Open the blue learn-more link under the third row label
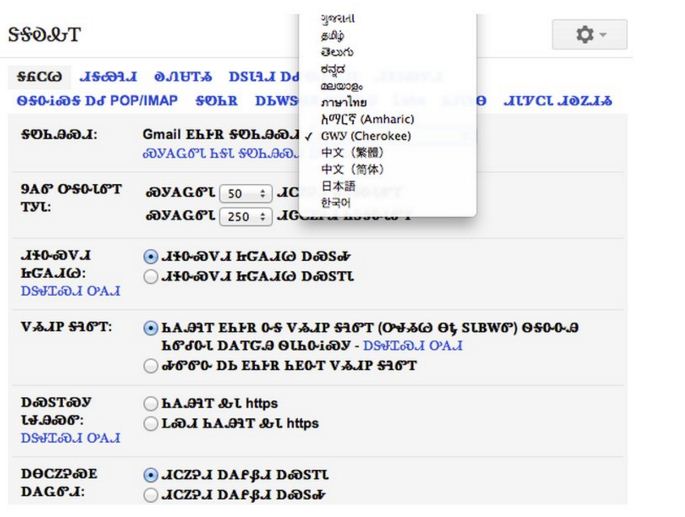 click(x=70, y=291)
